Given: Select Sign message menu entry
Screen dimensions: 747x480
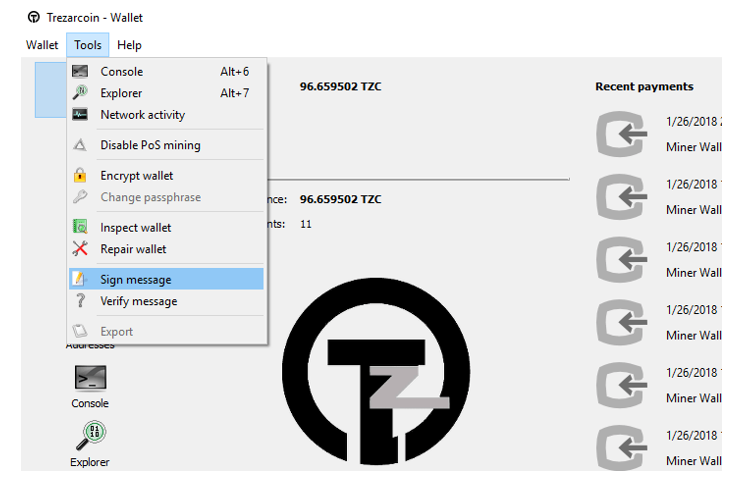Looking at the screenshot, I should (x=166, y=279).
